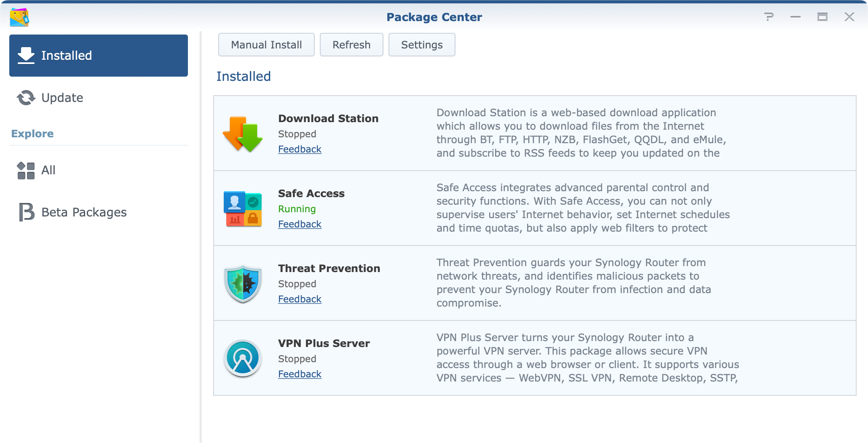Minimize the Package Center window
Screen dimensions: 868x443
click(796, 17)
